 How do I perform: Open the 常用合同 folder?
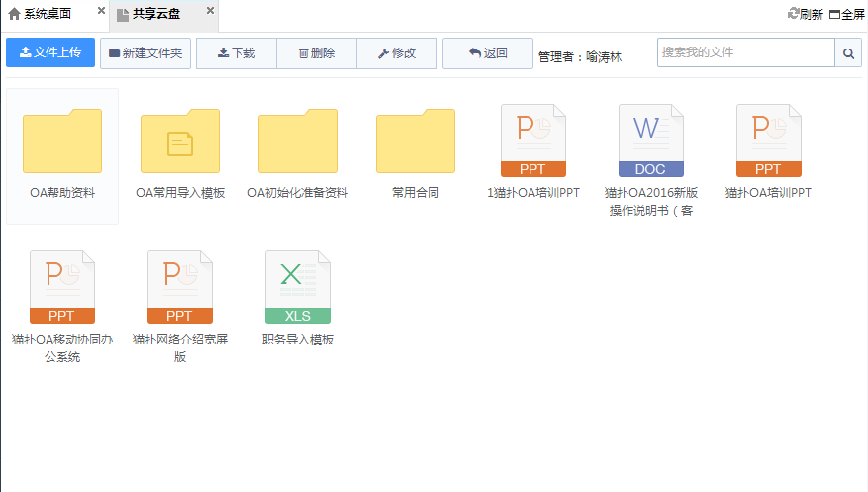coord(416,142)
